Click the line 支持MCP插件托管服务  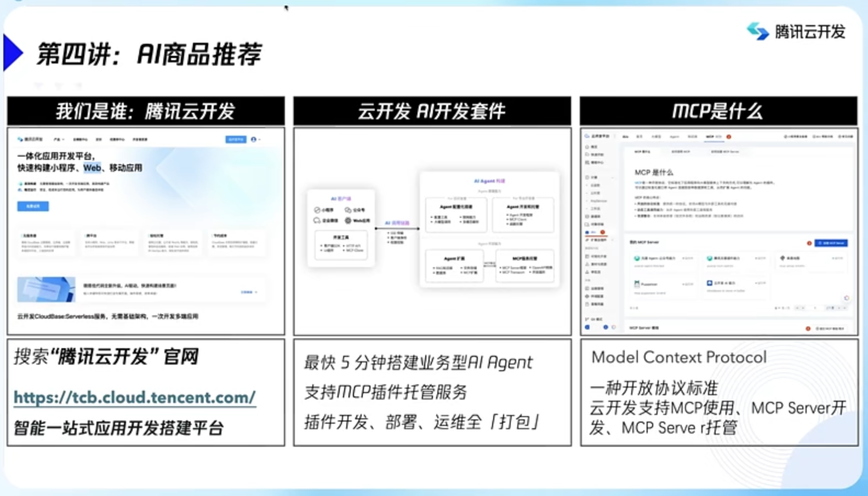point(386,392)
